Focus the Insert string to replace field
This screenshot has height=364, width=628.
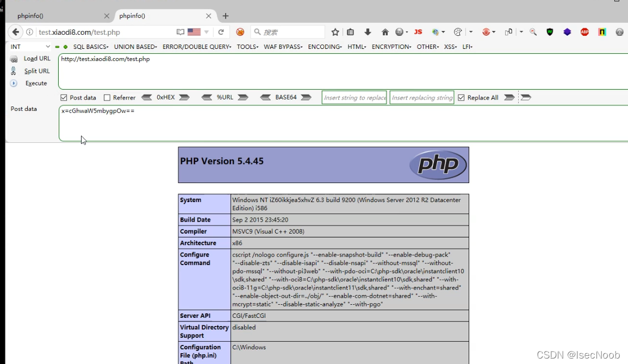[x=355, y=98]
